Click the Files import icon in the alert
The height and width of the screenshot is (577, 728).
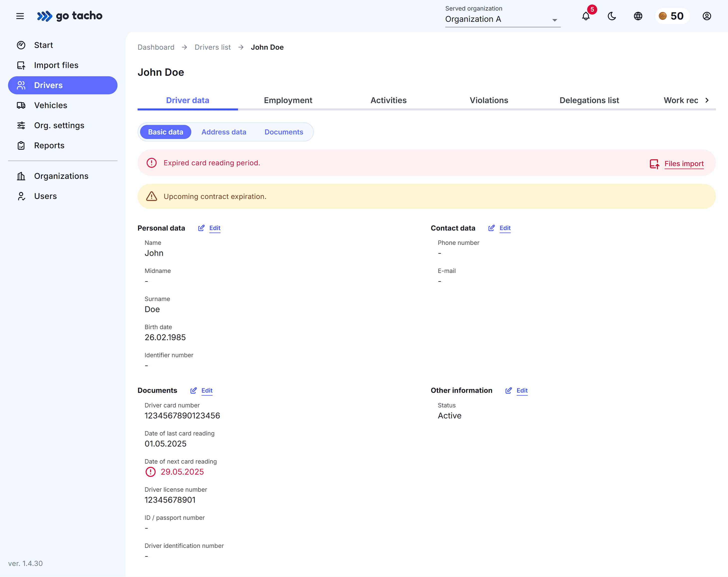(654, 164)
